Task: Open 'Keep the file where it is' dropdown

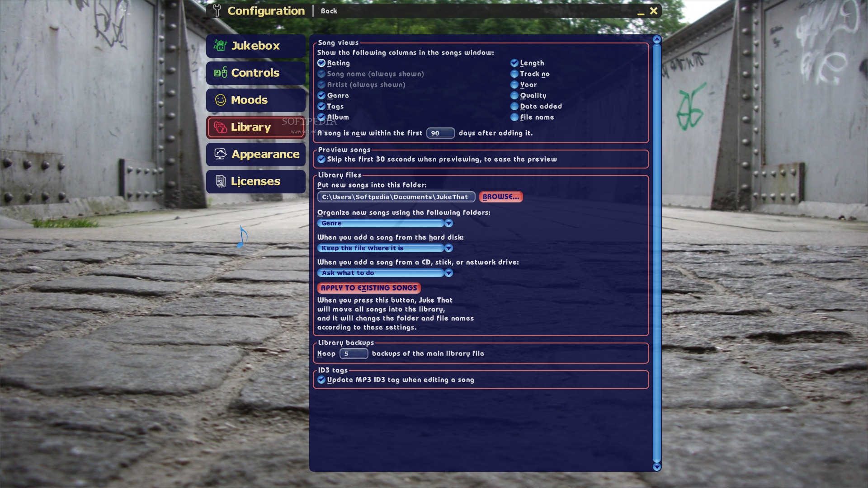Action: tap(385, 248)
